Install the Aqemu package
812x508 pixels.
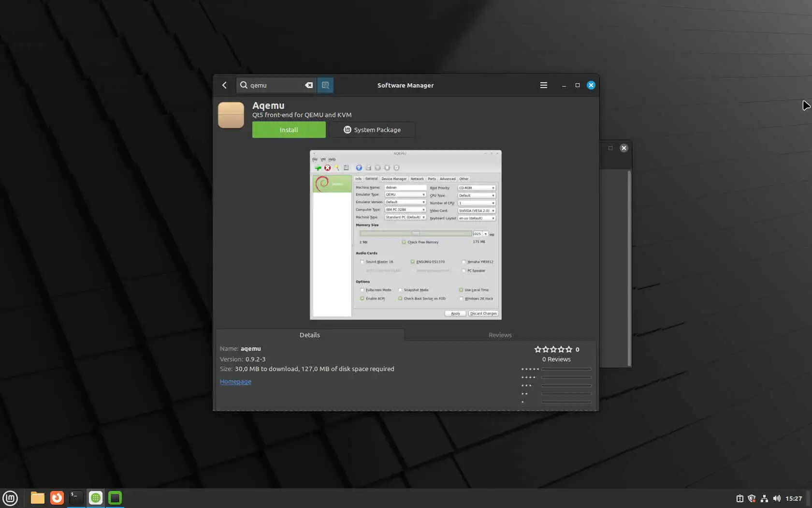(289, 130)
